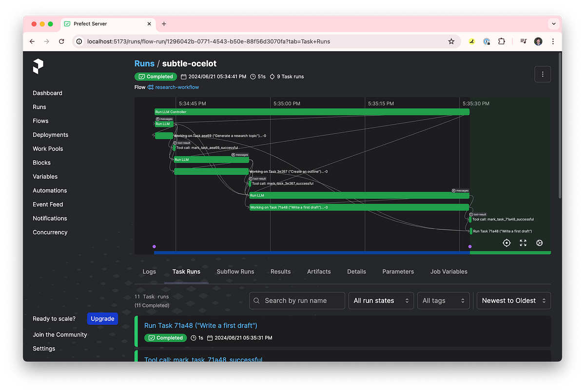
Task: Open the All run states dropdown
Action: (x=381, y=300)
